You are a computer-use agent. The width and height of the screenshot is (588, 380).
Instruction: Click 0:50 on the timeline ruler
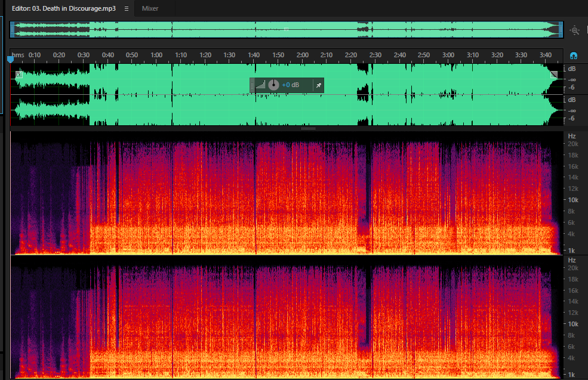click(132, 55)
